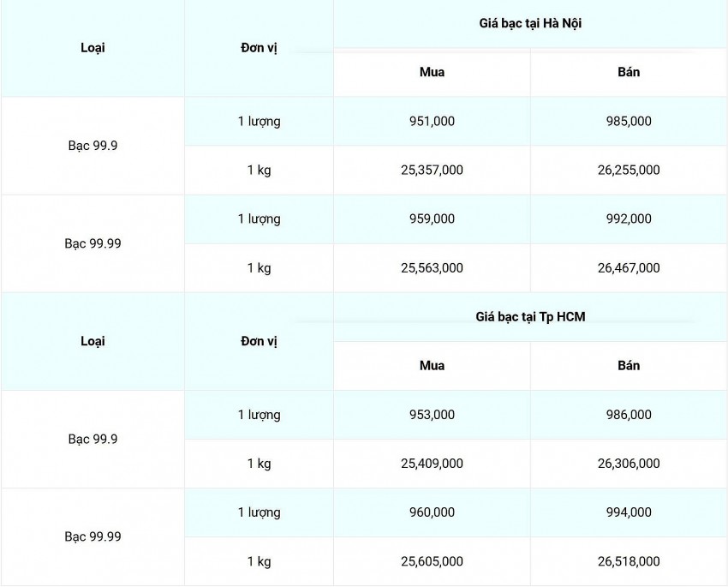Screen dimensions: 728x587
Task: Select the 951,000 buy price cell
Action: (x=432, y=122)
